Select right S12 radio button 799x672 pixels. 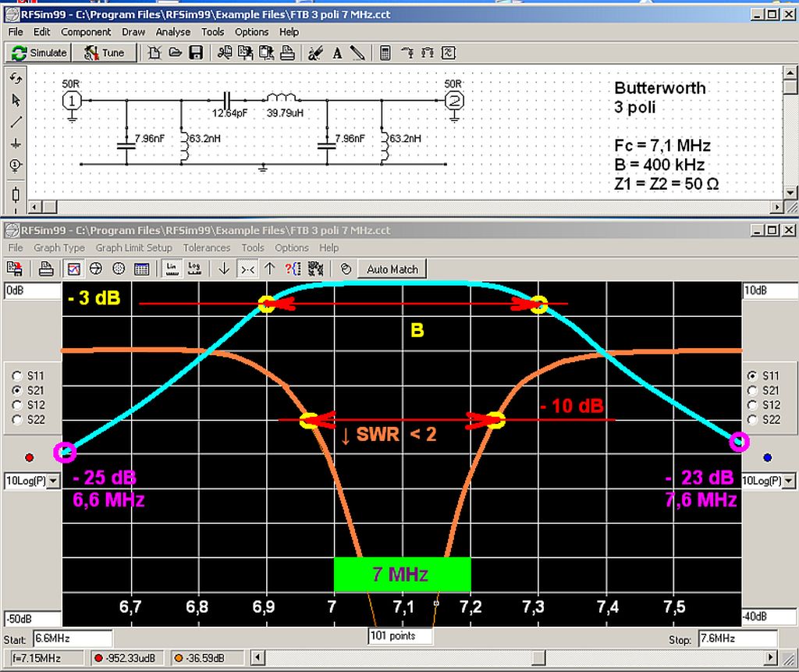[752, 405]
